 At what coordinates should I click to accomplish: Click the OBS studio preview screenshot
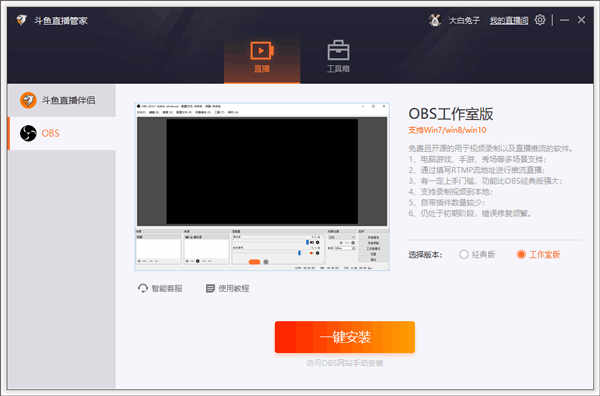tap(262, 187)
